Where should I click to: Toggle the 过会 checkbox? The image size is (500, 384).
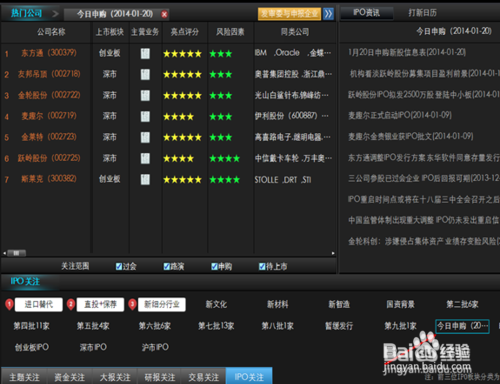pos(119,266)
